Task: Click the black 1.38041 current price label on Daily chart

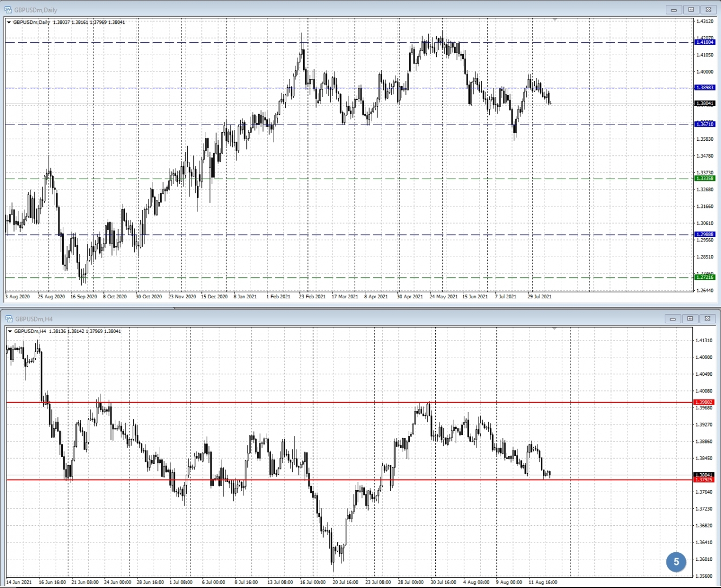Action: (705, 103)
